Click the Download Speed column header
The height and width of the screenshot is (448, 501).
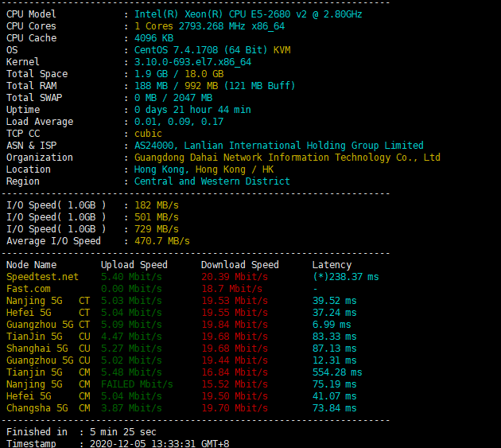pyautogui.click(x=240, y=265)
